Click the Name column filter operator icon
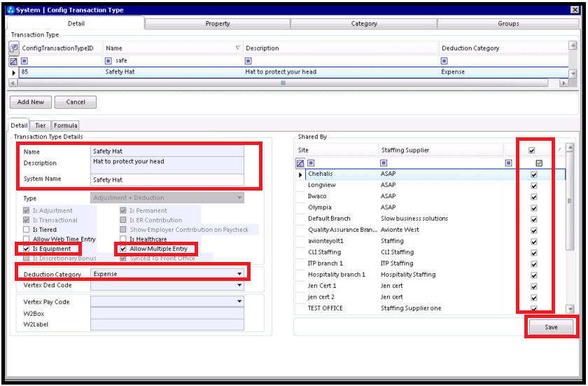 108,61
